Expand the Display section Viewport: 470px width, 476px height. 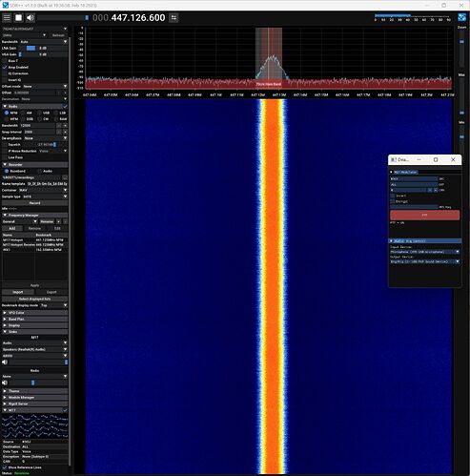(34, 325)
